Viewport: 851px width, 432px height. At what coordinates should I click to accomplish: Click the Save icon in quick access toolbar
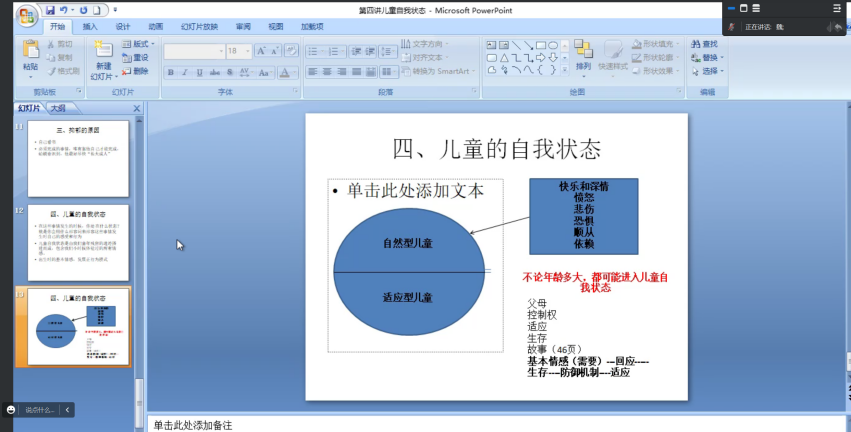pos(50,9)
